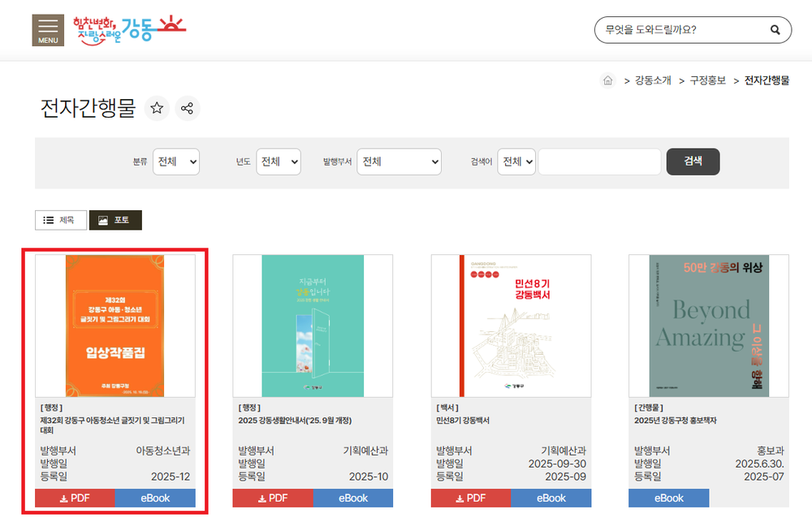
Task: Click 아동청소년과 department text
Action: (163, 451)
